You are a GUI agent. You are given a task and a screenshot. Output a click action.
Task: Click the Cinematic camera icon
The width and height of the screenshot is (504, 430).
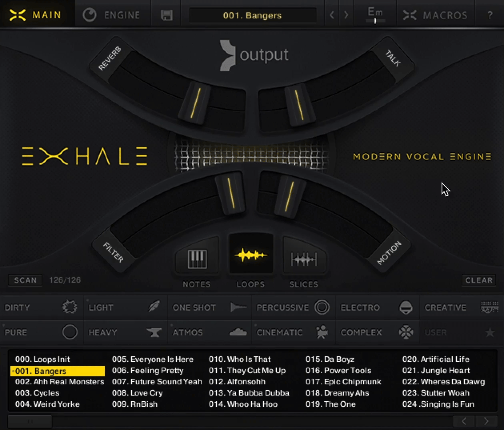(322, 332)
